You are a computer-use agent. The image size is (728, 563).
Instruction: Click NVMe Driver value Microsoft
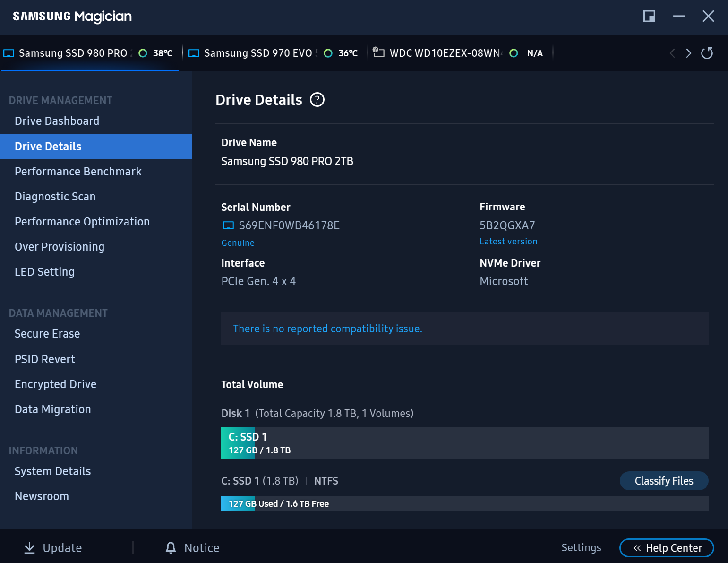click(x=504, y=281)
